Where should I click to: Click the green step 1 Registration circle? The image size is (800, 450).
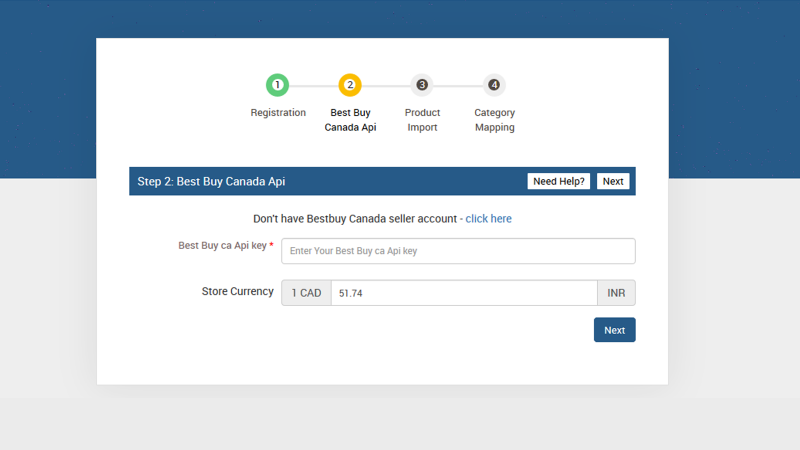[278, 85]
